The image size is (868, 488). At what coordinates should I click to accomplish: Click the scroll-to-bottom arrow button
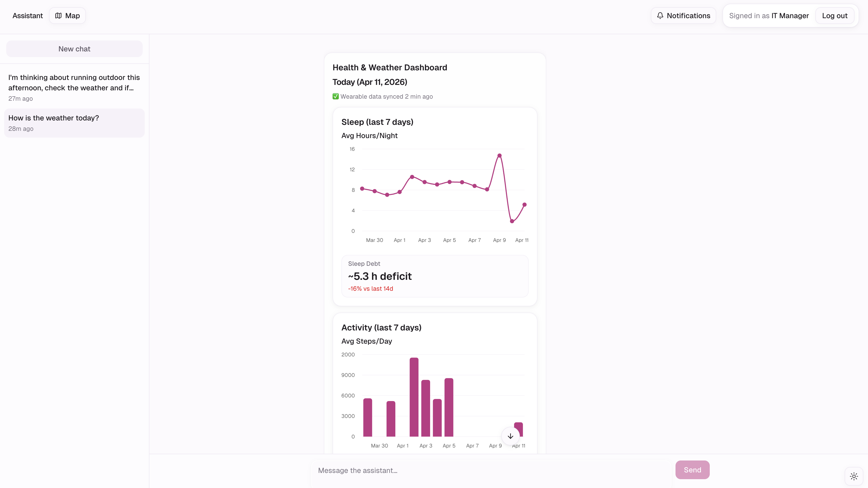[510, 436]
